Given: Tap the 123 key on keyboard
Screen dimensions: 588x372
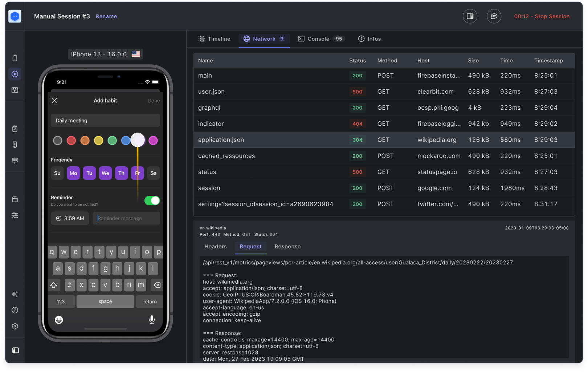Looking at the screenshot, I should click(x=61, y=302).
